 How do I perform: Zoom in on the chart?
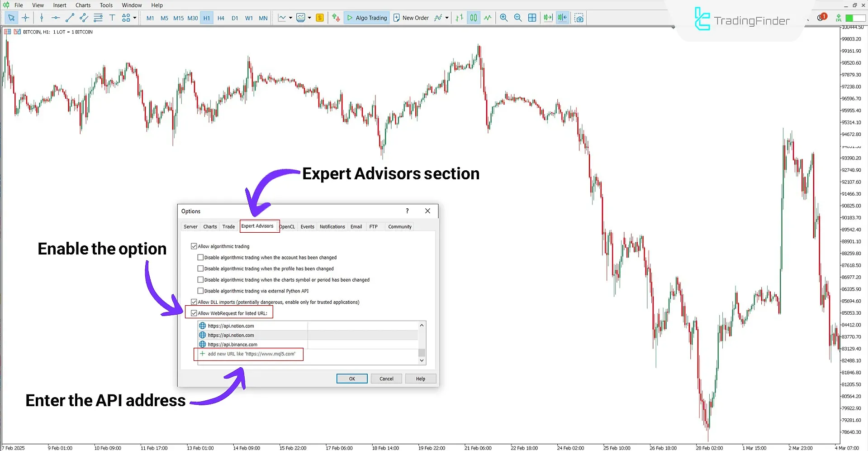click(x=503, y=18)
